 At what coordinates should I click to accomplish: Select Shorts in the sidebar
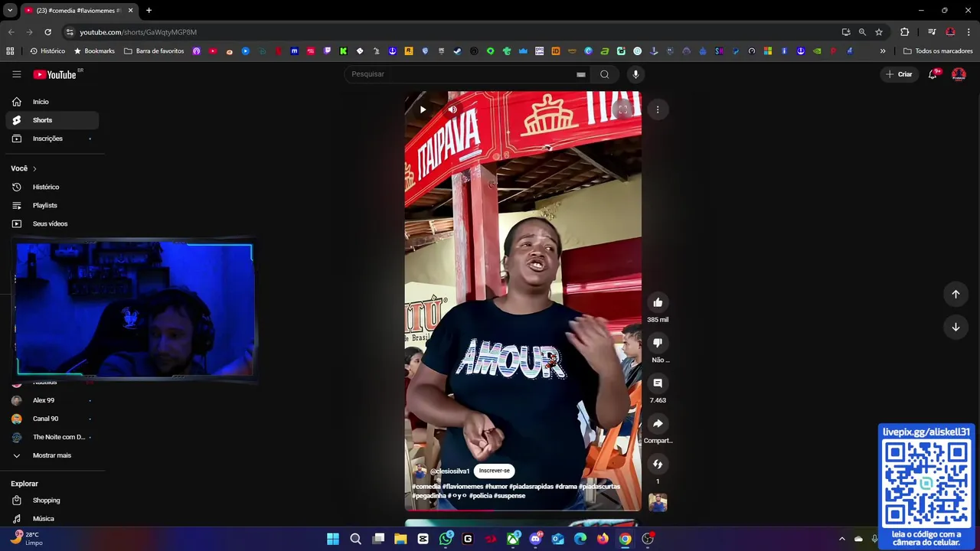tap(52, 120)
